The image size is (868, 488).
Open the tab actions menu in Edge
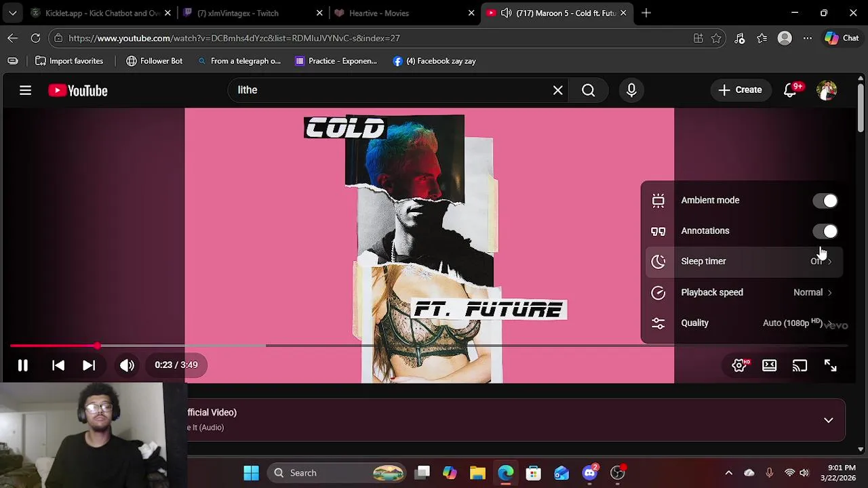pos(13,13)
